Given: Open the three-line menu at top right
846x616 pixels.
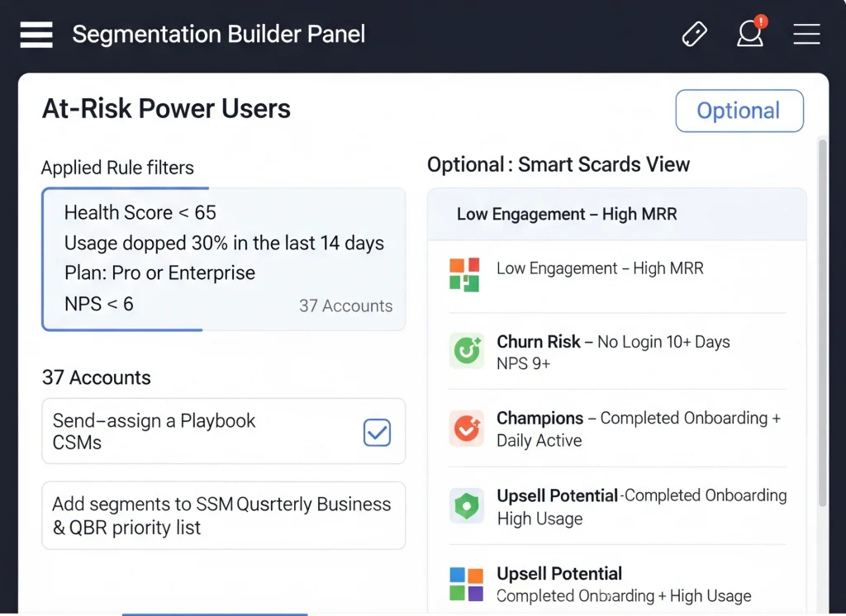Looking at the screenshot, I should (806, 34).
